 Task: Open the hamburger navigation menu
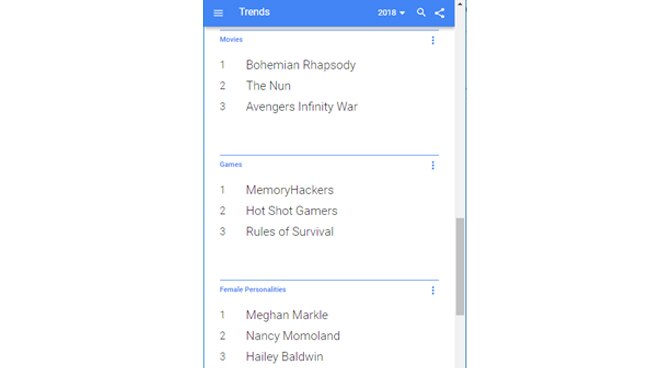point(218,13)
